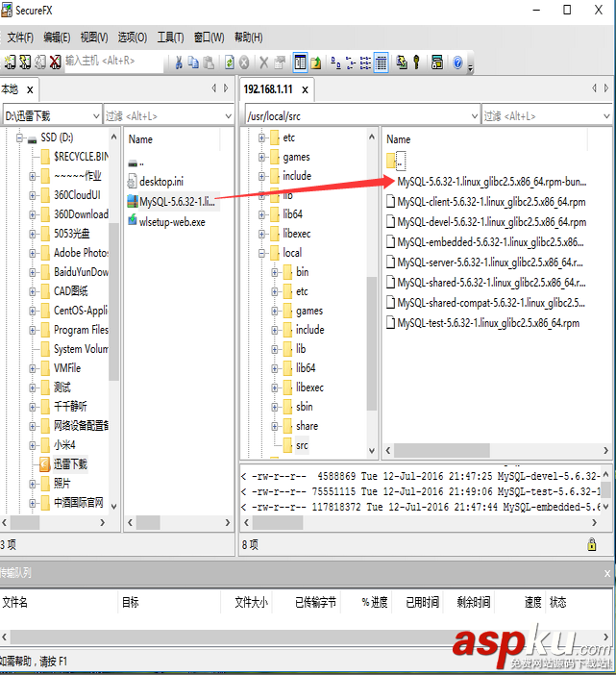
Task: Open the D:\迅雷下载 path dropdown
Action: click(x=96, y=115)
